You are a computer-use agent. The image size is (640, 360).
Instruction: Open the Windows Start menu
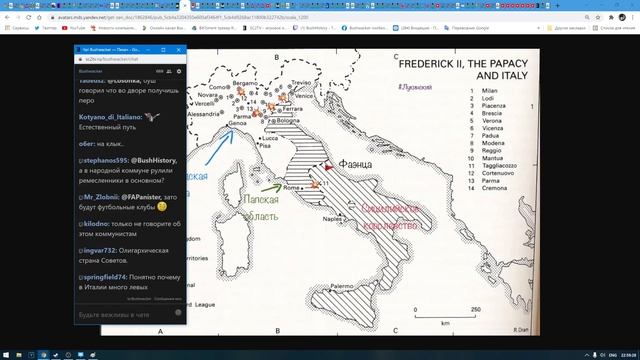[x=6, y=355]
